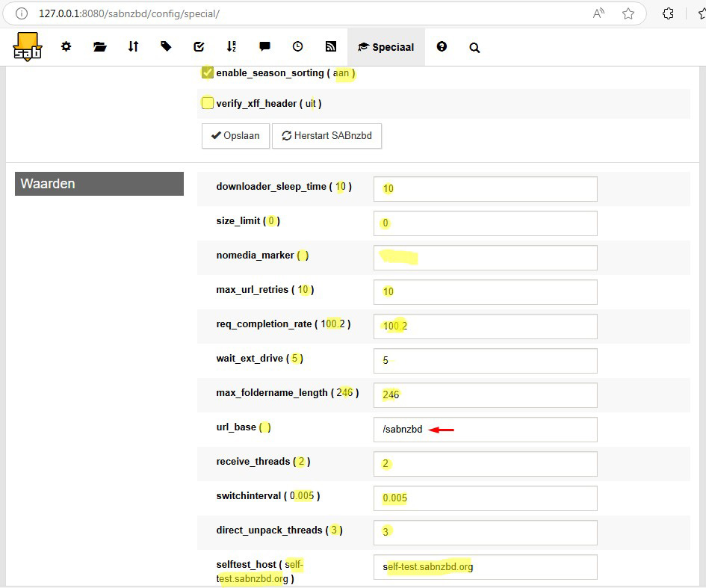
Task: Focus the direct_unpack_threads input field
Action: [486, 533]
